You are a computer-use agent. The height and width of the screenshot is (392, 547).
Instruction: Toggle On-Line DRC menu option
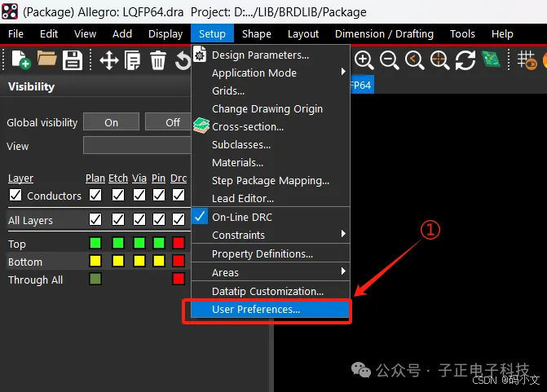click(271, 217)
